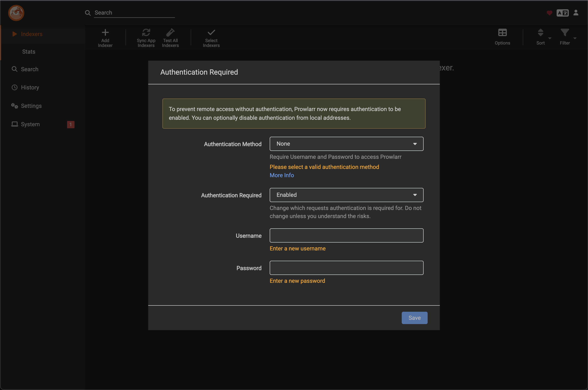Click into the Password field
The width and height of the screenshot is (588, 390).
click(346, 268)
